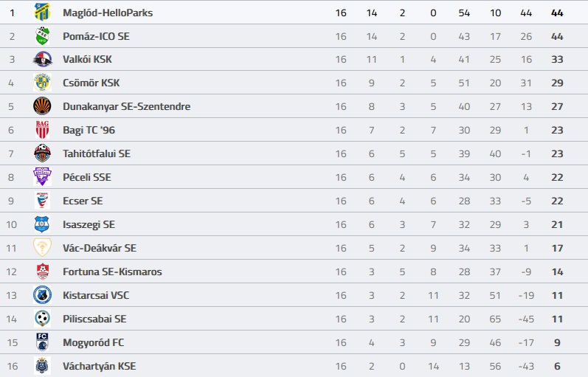Click the Péceli SSE club logo

[42, 178]
